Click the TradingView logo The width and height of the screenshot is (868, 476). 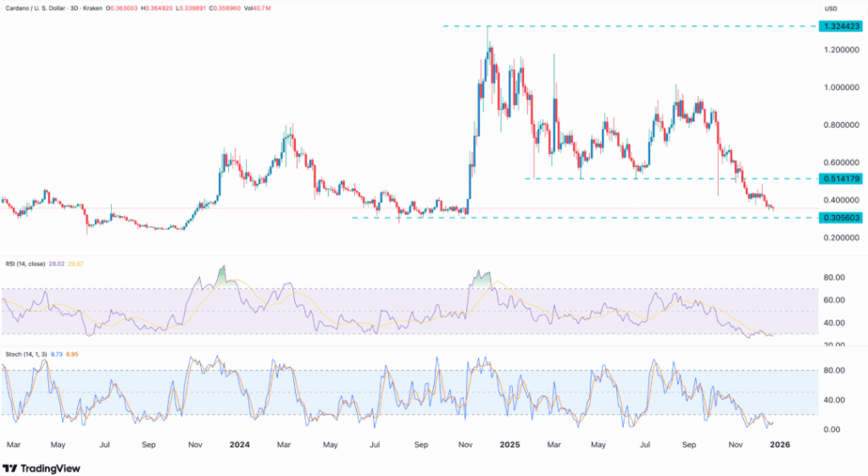[x=42, y=469]
